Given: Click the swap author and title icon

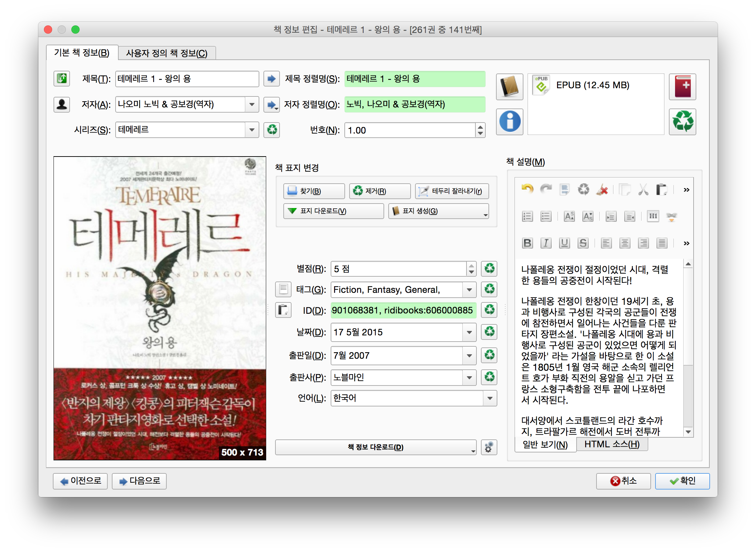Looking at the screenshot, I should coord(62,79).
